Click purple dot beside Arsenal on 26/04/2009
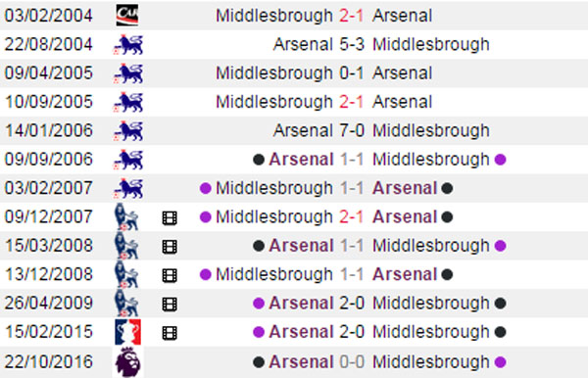The width and height of the screenshot is (588, 378). point(259,303)
